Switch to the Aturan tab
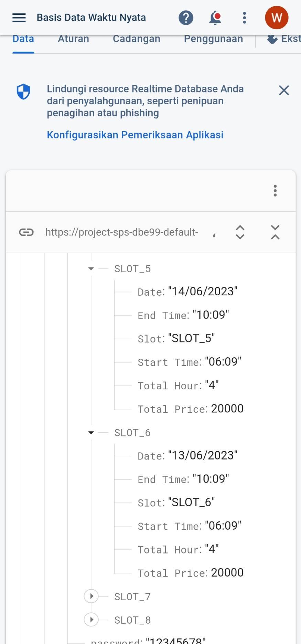Viewport: 301px width, 644px height. 73,39
